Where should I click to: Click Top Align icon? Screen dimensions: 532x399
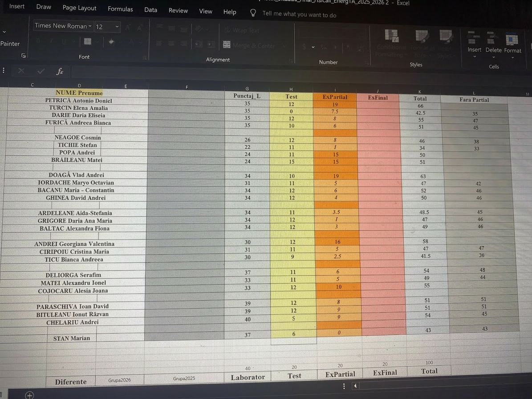click(x=159, y=26)
